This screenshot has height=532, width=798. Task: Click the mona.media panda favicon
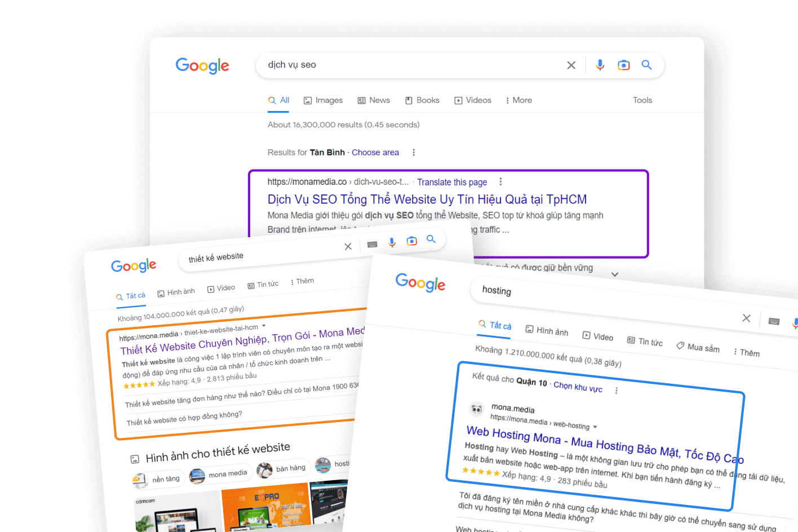click(x=477, y=409)
